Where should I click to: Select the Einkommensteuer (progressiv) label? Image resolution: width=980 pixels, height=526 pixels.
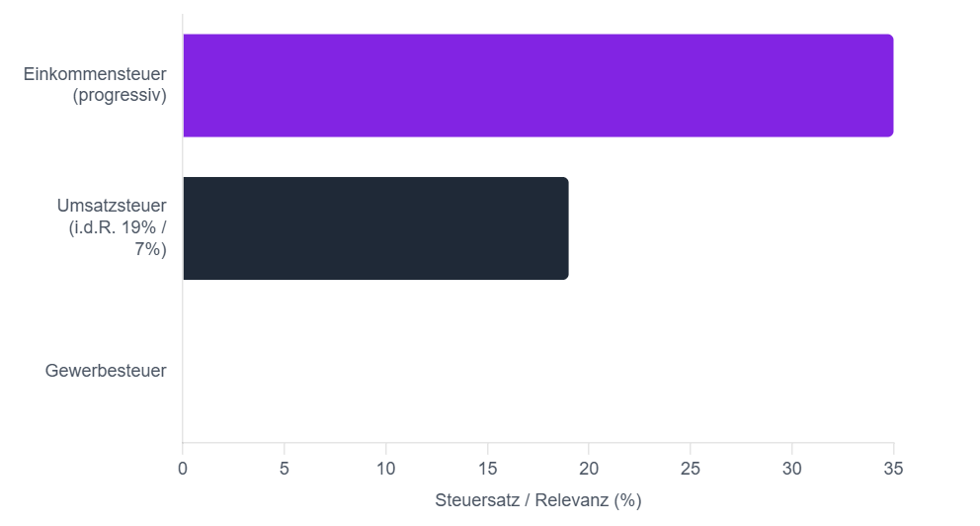point(95,84)
